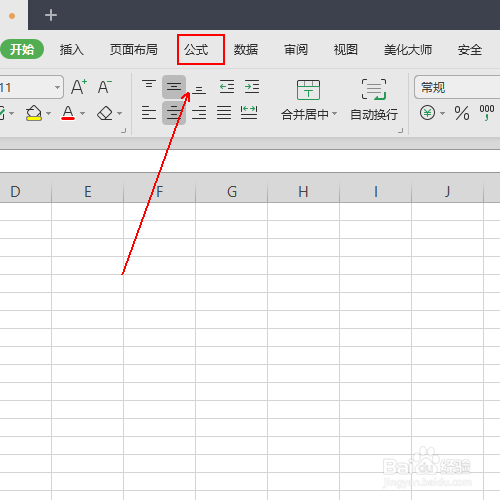Viewport: 500px width, 500px height.
Task: Open the font size dropdown arrow
Action: [x=57, y=87]
